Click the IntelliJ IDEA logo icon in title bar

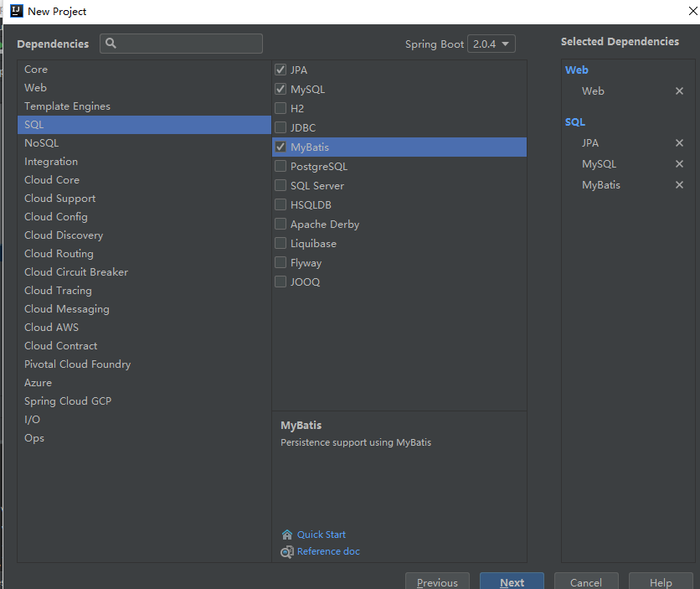point(17,11)
